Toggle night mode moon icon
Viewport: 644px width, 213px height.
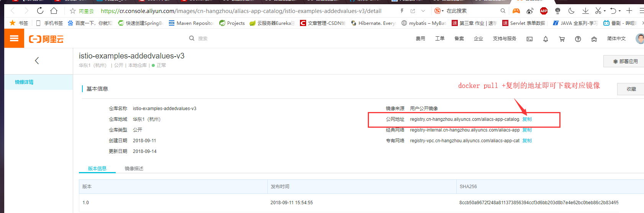[x=571, y=11]
